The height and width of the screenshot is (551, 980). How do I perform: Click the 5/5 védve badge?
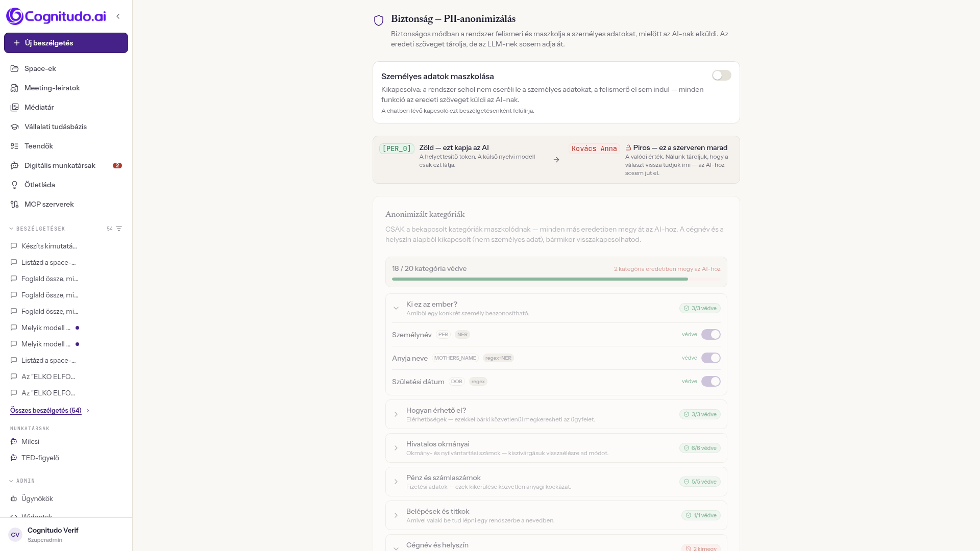point(700,482)
